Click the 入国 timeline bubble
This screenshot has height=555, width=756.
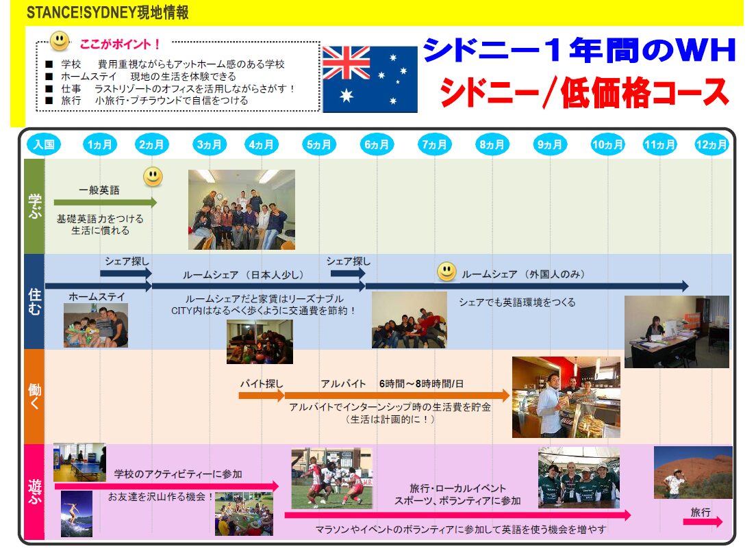(43, 145)
